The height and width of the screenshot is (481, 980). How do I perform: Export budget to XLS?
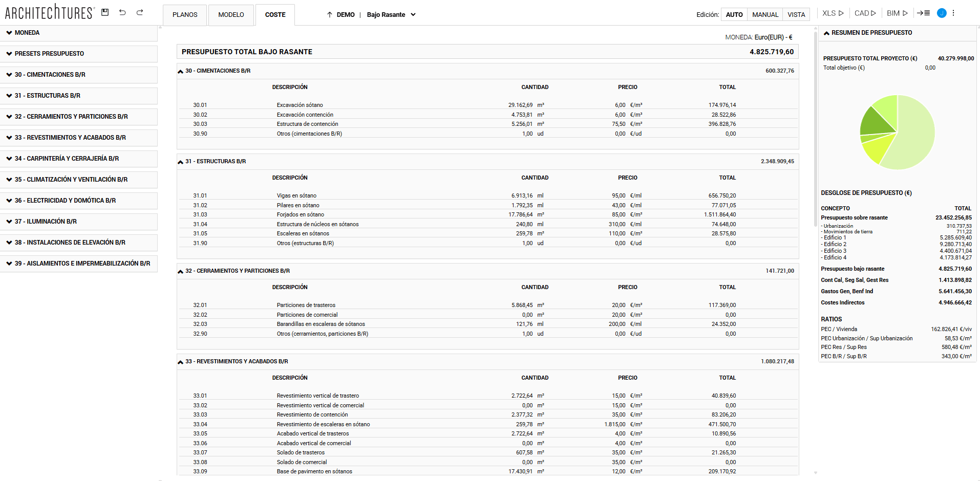[x=833, y=13]
